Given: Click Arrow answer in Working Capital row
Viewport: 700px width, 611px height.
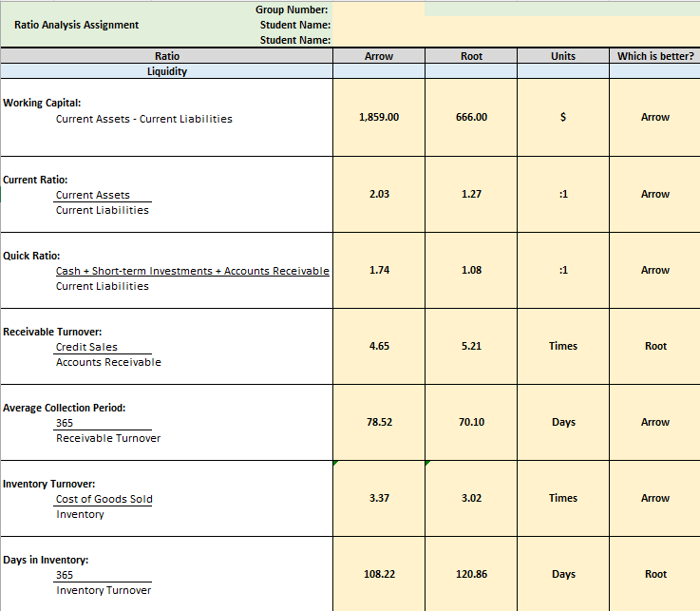Looking at the screenshot, I should point(655,117).
